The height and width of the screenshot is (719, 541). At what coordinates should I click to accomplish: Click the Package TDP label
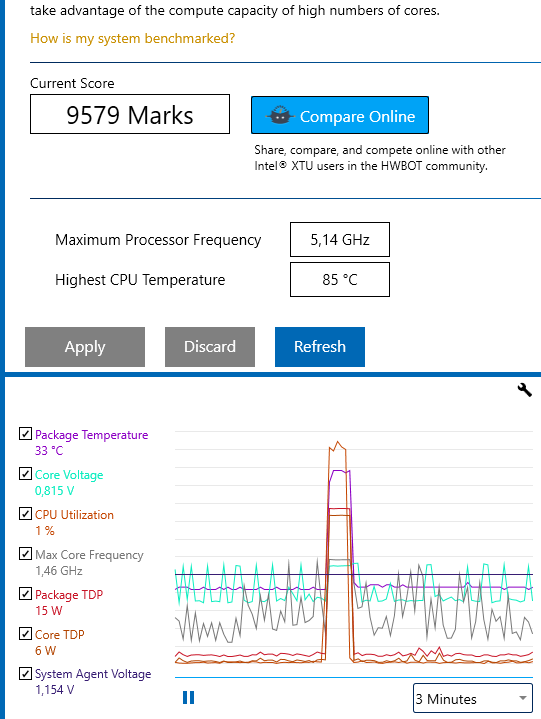pyautogui.click(x=69, y=595)
